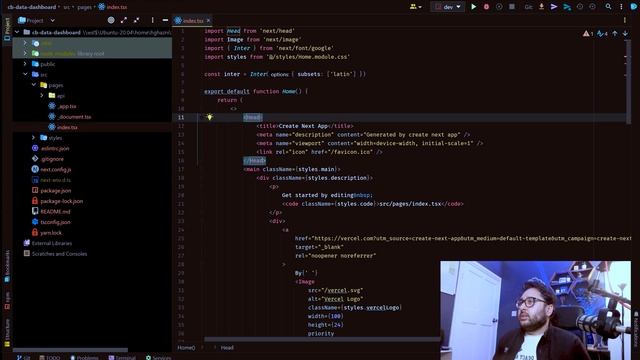Collapse the pages folder
The width and height of the screenshot is (640, 360).
pyautogui.click(x=34, y=85)
